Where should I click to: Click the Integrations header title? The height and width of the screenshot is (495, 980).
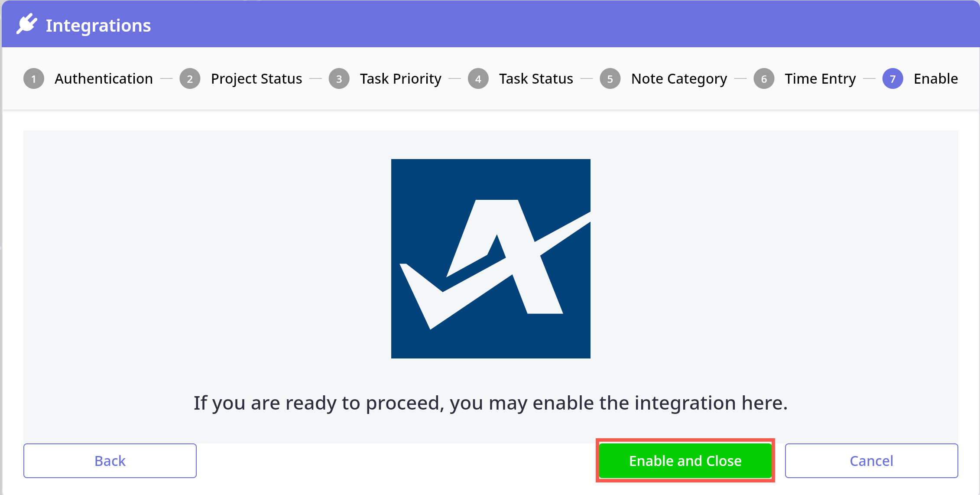click(x=98, y=26)
